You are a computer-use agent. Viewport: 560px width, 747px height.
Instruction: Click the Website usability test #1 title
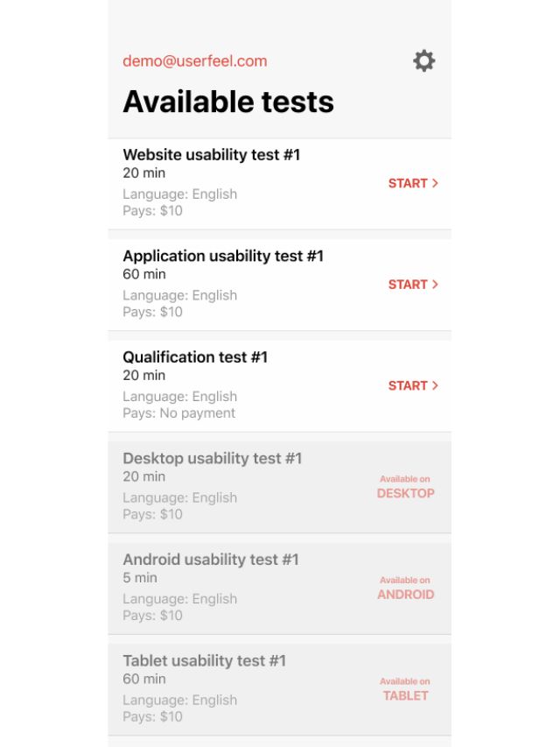point(211,155)
